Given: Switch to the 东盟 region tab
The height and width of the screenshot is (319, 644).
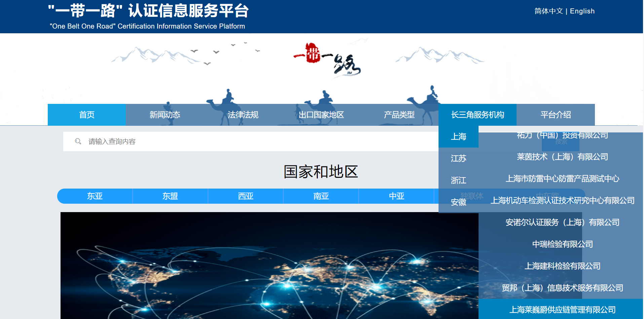Looking at the screenshot, I should coord(170,196).
